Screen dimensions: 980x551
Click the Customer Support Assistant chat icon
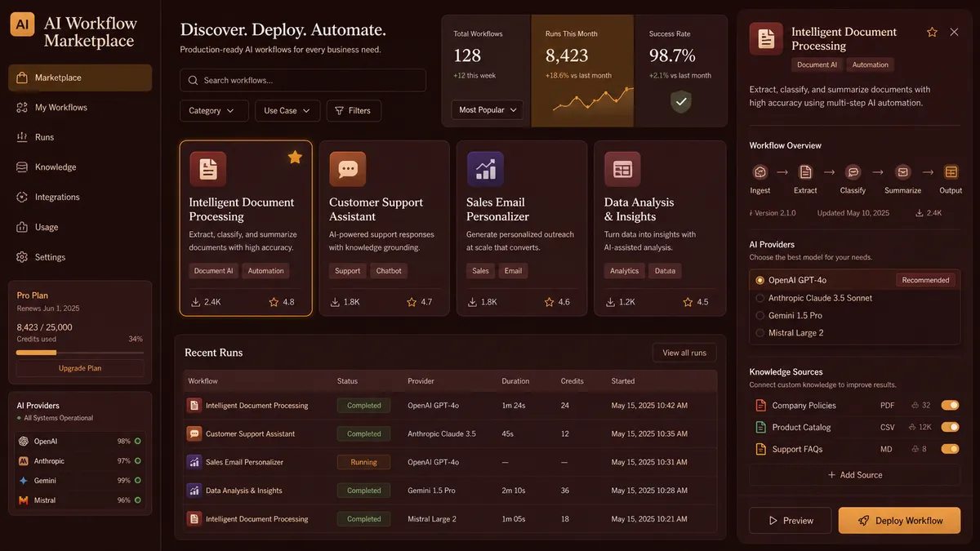coord(348,169)
